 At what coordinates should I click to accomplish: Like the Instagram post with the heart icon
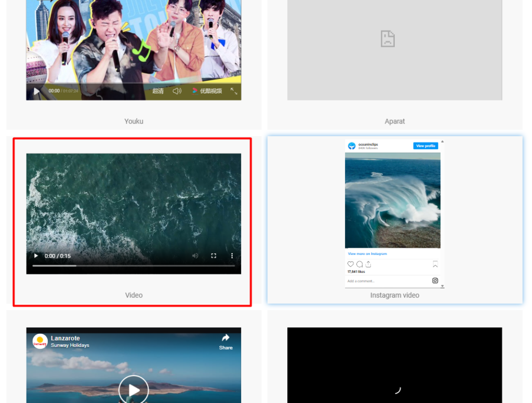[x=351, y=264]
